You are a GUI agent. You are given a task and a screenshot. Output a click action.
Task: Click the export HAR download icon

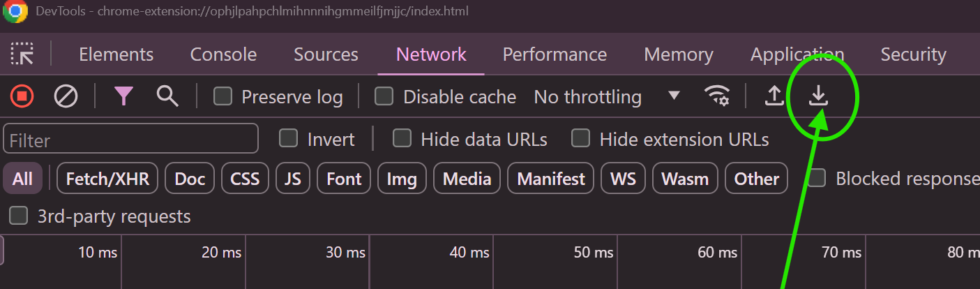818,96
